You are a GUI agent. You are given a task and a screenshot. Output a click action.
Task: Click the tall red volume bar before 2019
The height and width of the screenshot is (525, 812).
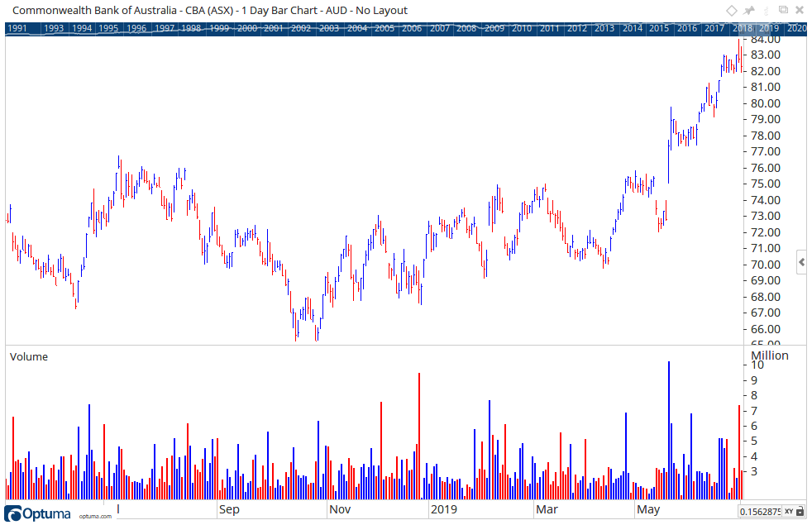coord(419,436)
